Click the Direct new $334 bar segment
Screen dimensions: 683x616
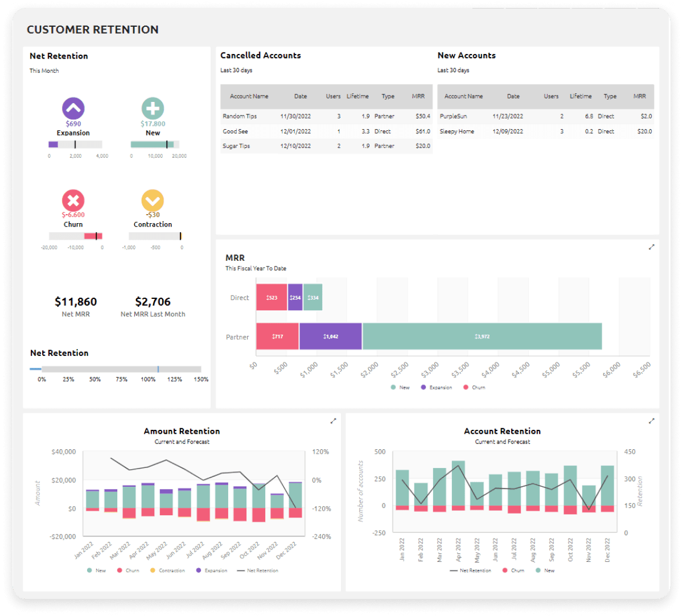click(x=313, y=297)
